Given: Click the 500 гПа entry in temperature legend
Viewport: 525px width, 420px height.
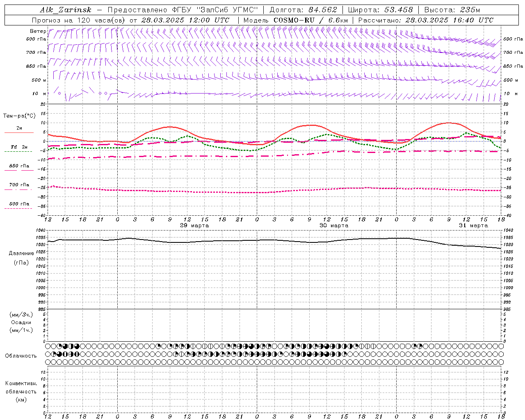Looking at the screenshot, I should (19, 204).
